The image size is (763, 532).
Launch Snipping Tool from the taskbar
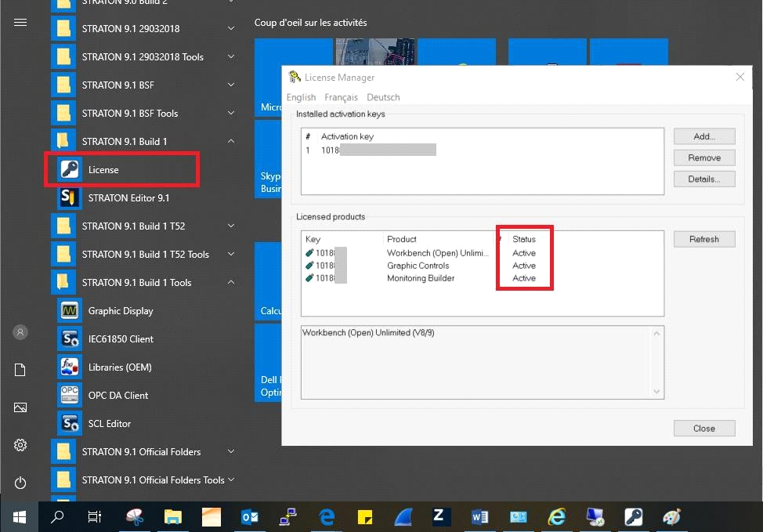pyautogui.click(x=134, y=517)
